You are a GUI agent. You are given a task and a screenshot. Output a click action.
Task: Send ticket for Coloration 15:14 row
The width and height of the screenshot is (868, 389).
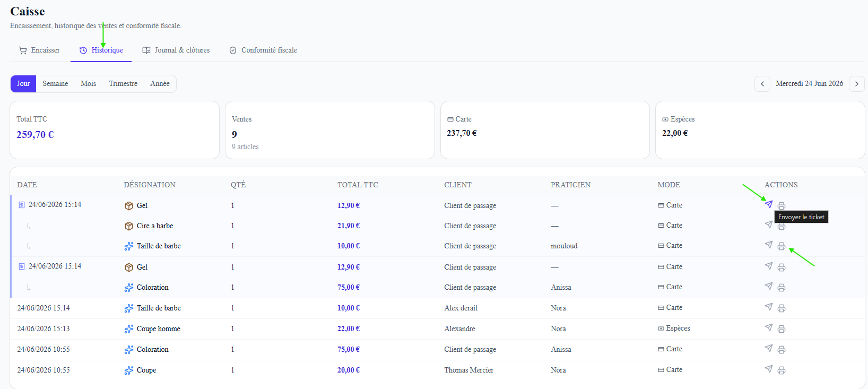[769, 286]
